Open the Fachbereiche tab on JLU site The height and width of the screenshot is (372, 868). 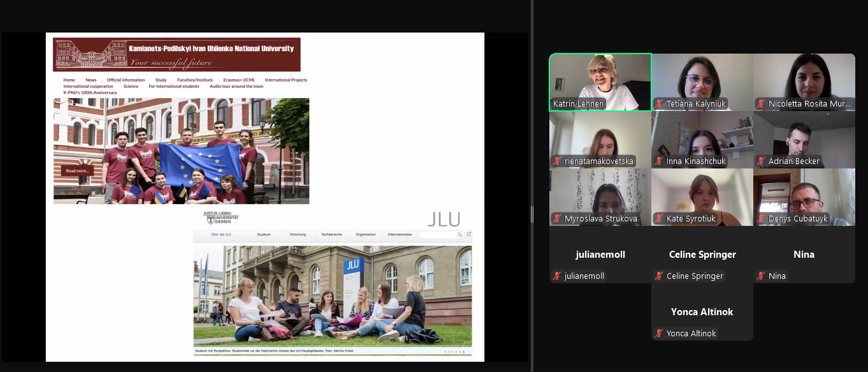point(331,234)
